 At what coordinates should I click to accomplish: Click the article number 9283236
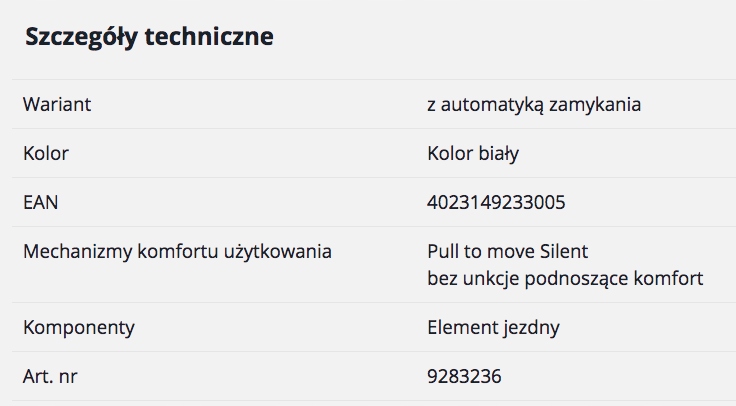click(464, 376)
